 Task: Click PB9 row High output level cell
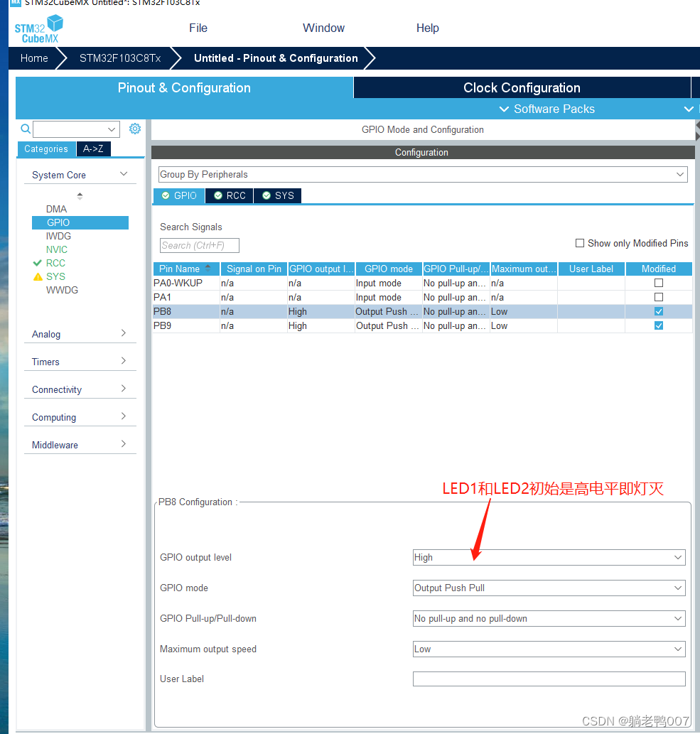(321, 325)
